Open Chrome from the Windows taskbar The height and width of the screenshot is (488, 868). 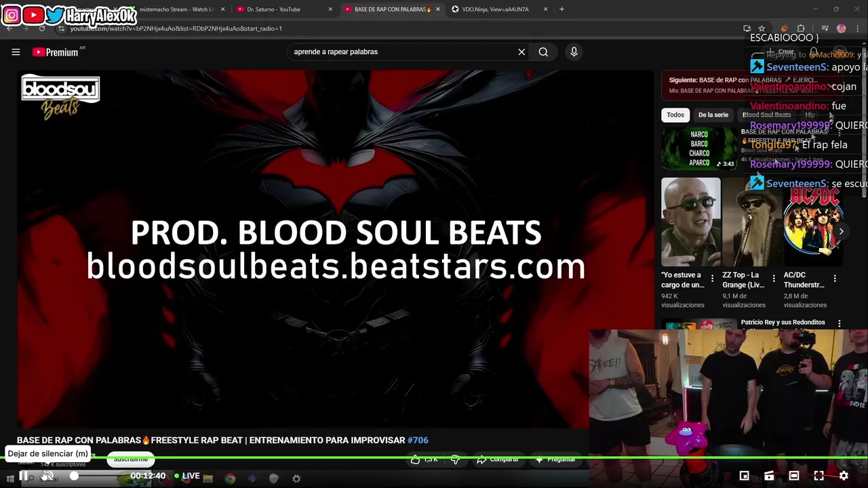(230, 479)
